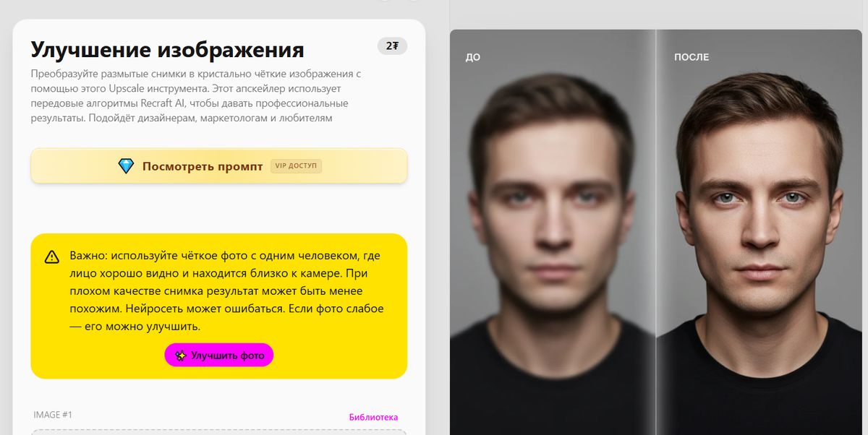868x435 pixels.
Task: Click the 2₮ price badge
Action: coord(392,46)
